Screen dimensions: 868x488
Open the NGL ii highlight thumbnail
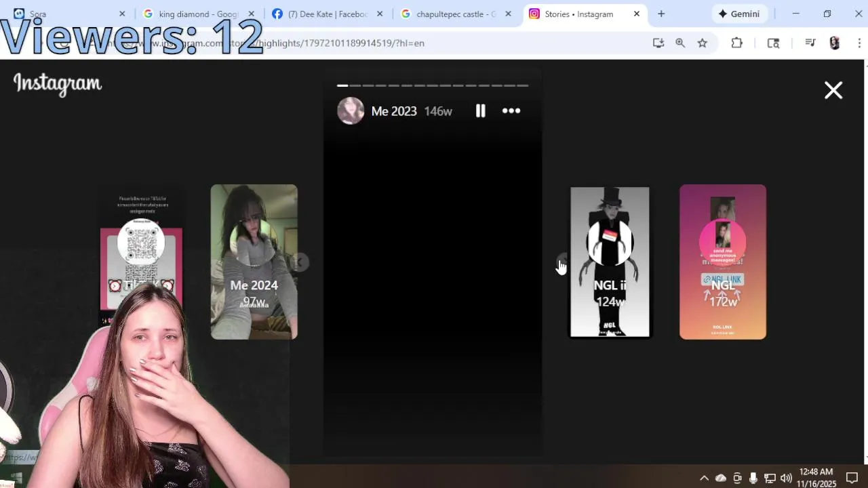[610, 262]
